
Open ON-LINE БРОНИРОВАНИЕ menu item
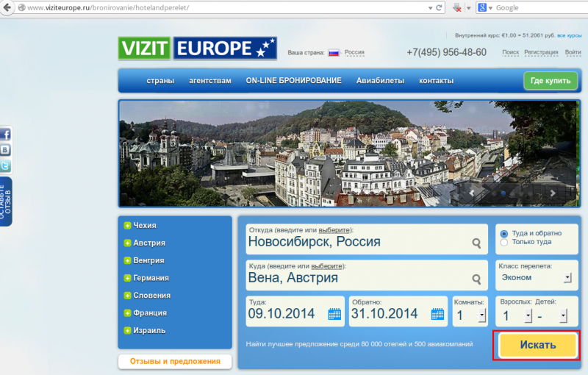[293, 81]
